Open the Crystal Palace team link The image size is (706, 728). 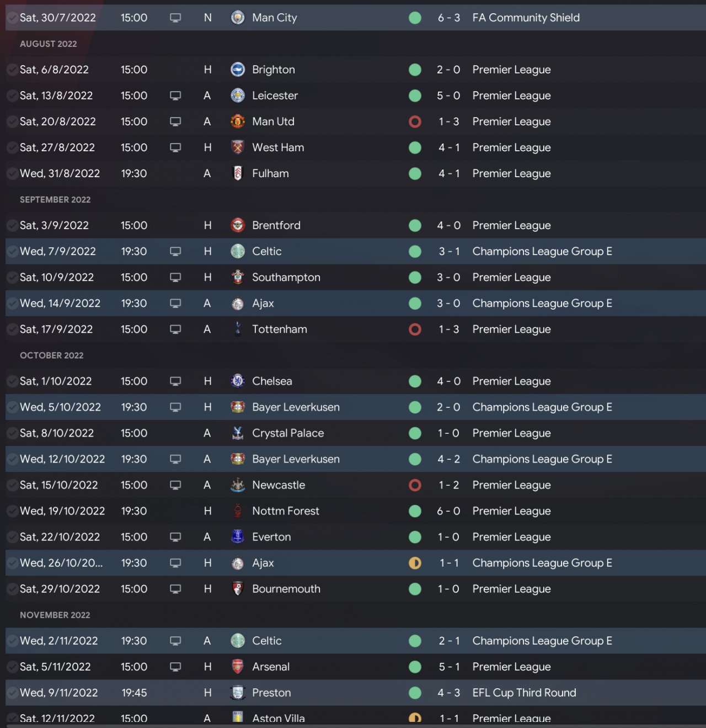287,433
